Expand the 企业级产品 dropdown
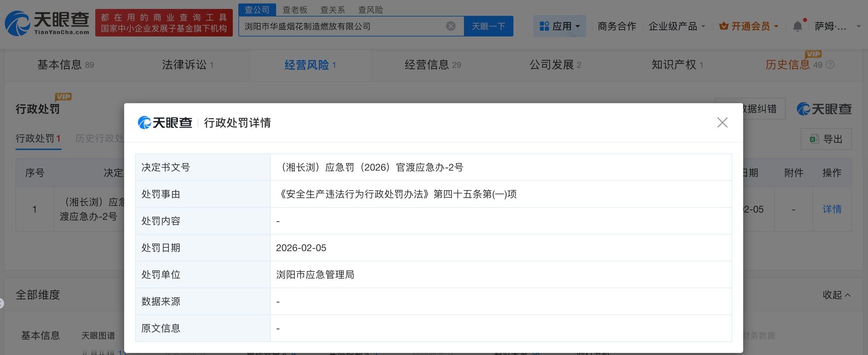This screenshot has height=355, width=868. click(676, 26)
